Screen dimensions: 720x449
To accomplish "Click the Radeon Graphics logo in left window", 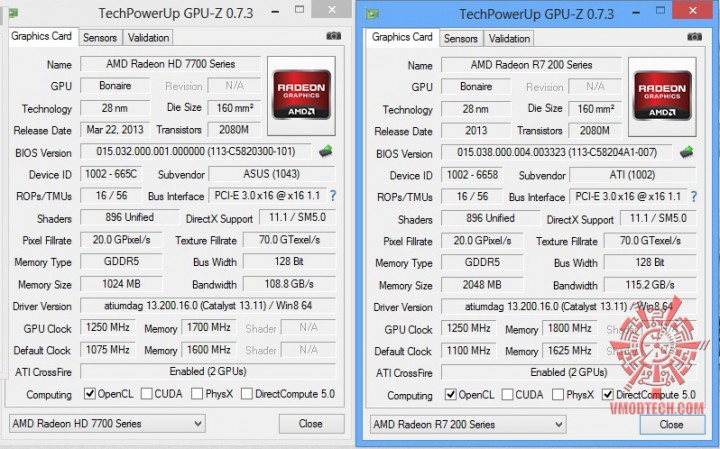I will 302,95.
